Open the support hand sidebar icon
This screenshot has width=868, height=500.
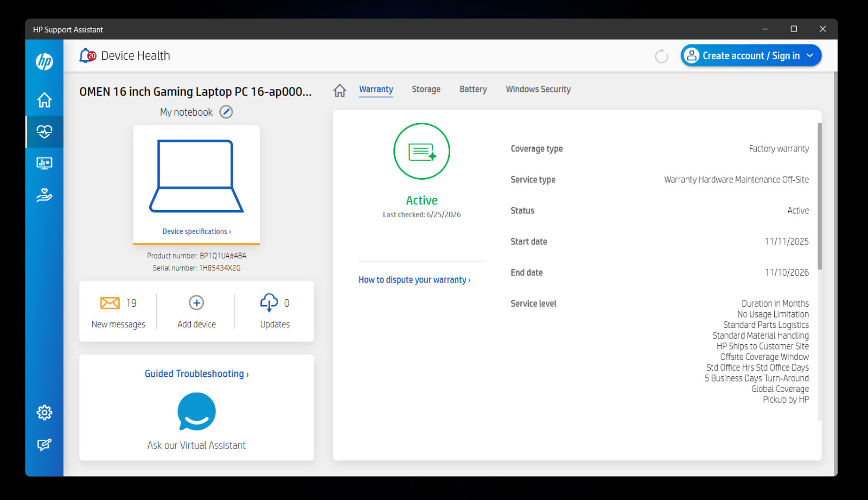[x=44, y=195]
